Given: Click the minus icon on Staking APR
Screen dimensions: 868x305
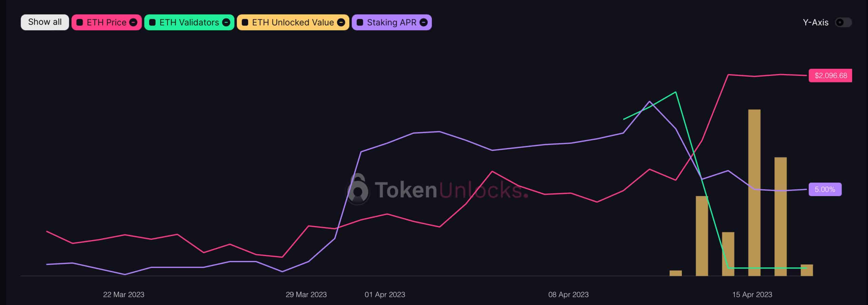Looking at the screenshot, I should (423, 22).
